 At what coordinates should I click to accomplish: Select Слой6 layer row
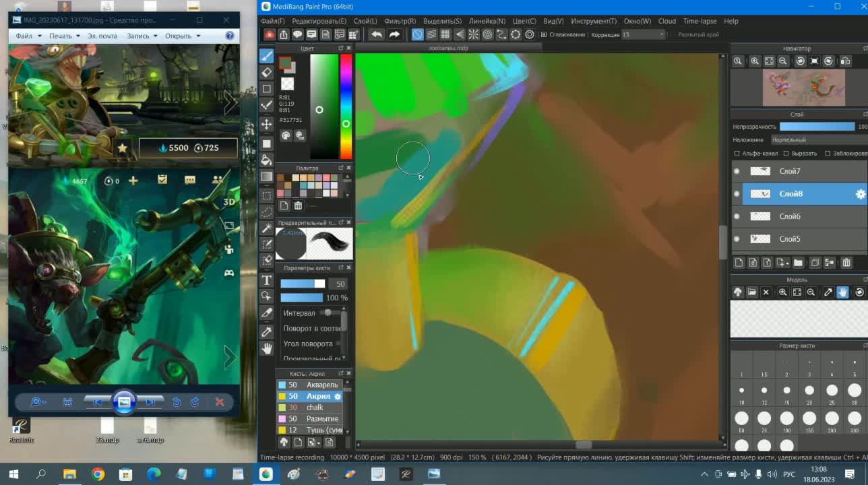click(799, 216)
